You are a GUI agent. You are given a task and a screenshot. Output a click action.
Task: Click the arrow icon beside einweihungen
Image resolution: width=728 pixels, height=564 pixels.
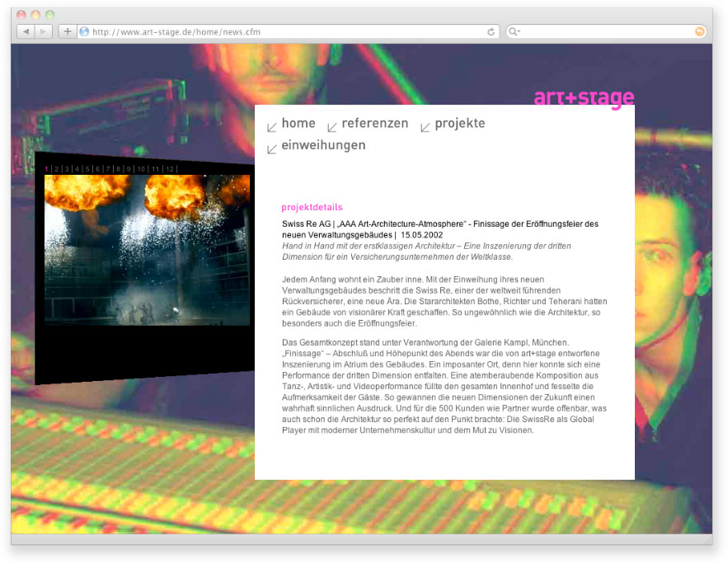pos(272,148)
